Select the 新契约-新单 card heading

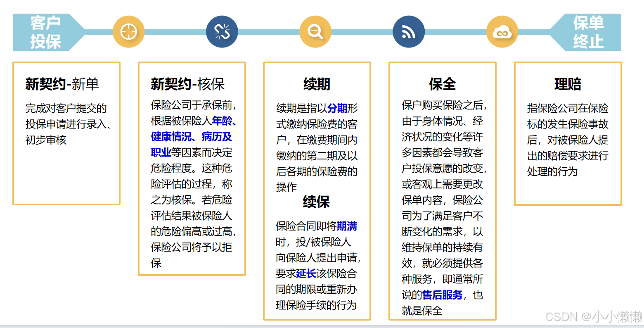point(62,84)
